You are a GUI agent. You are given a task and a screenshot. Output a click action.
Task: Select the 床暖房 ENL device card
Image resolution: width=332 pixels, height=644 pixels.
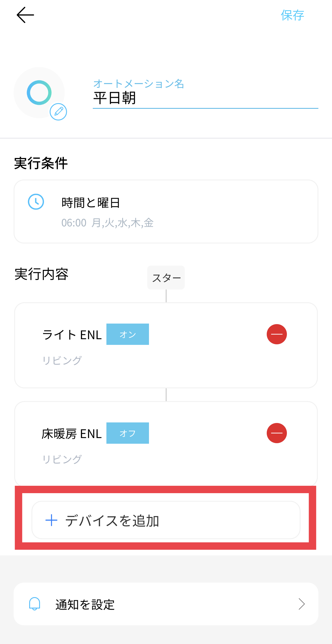[166, 444]
